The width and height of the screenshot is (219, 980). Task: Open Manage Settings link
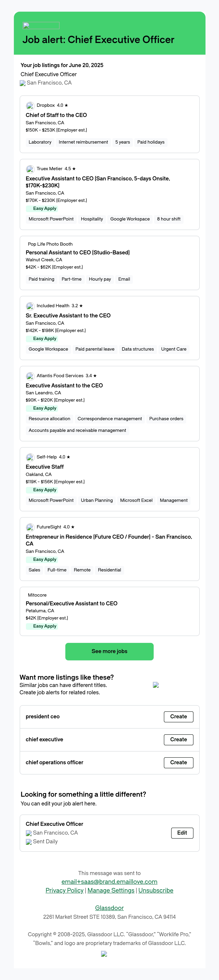[111, 890]
